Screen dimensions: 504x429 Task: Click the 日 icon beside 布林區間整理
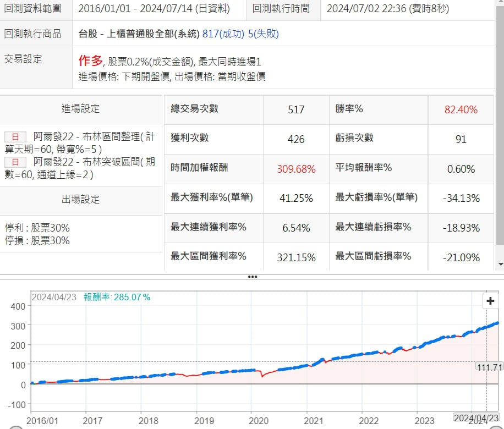(x=15, y=136)
